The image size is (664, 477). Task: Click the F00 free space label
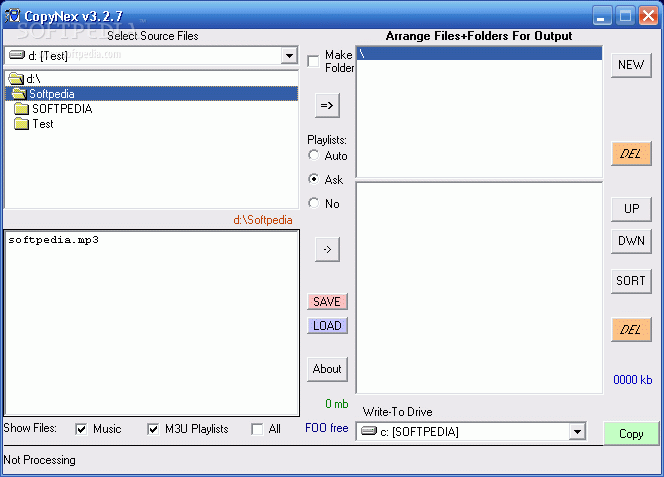pyautogui.click(x=326, y=428)
